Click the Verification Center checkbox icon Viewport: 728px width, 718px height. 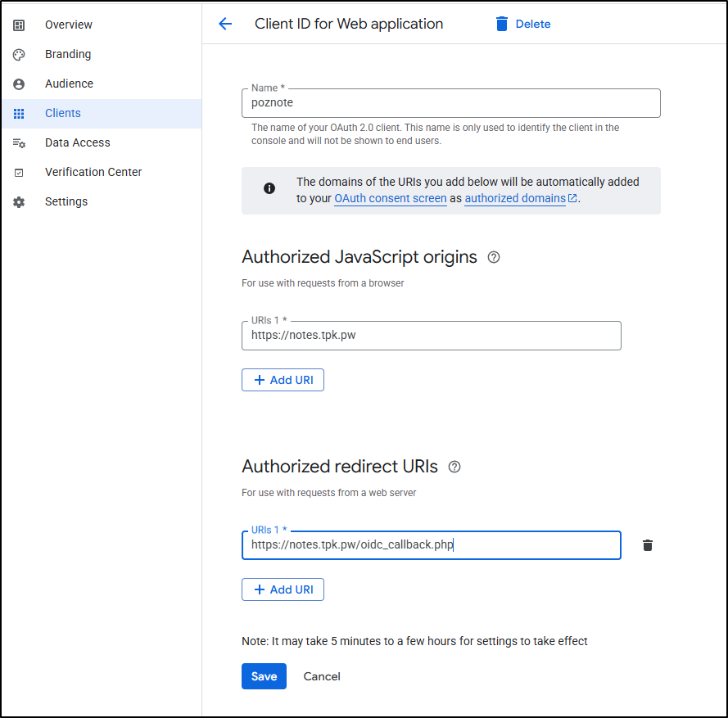coord(19,173)
